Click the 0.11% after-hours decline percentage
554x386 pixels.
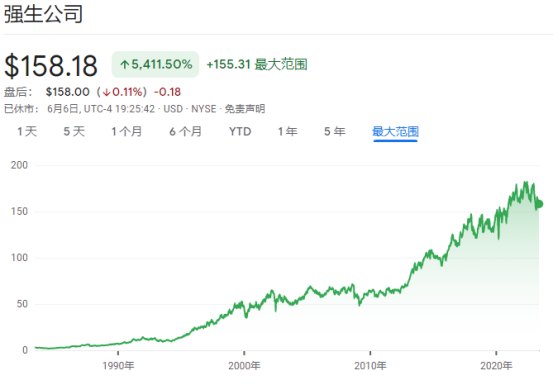[x=123, y=92]
